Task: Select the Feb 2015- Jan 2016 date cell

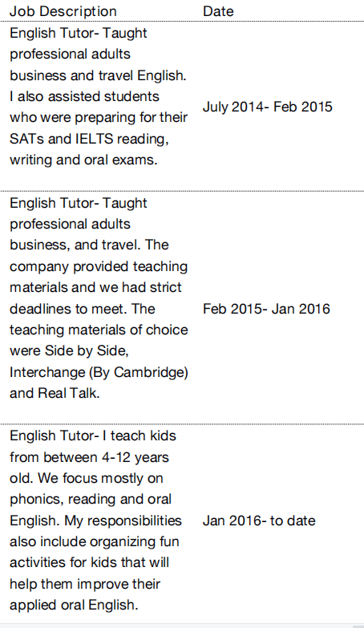Action: (x=266, y=309)
